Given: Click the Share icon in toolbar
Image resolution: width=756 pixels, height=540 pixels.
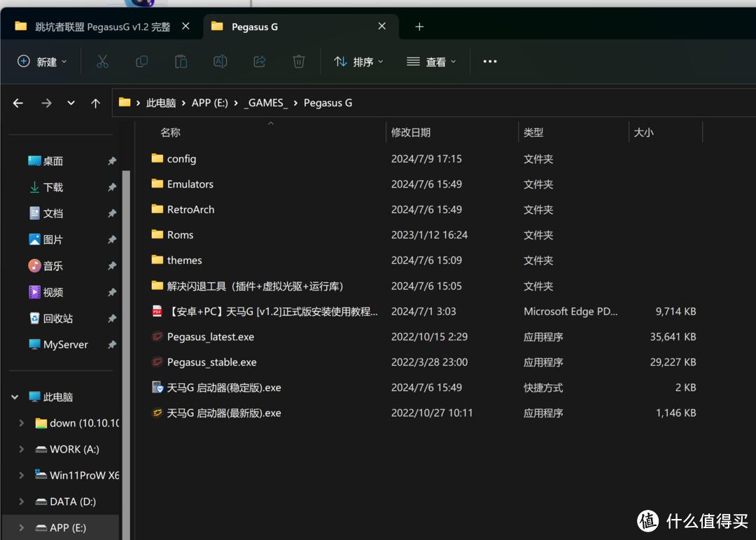Looking at the screenshot, I should pos(259,62).
